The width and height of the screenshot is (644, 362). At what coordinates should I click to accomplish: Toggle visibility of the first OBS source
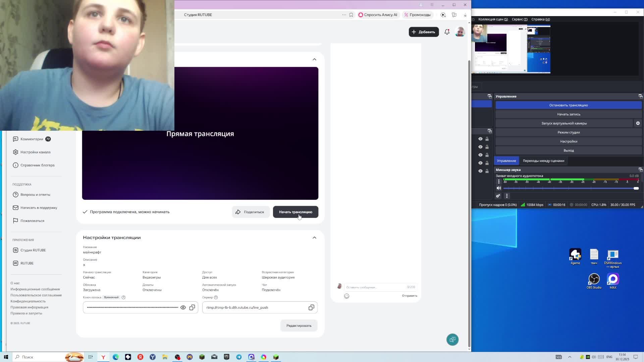pyautogui.click(x=480, y=139)
